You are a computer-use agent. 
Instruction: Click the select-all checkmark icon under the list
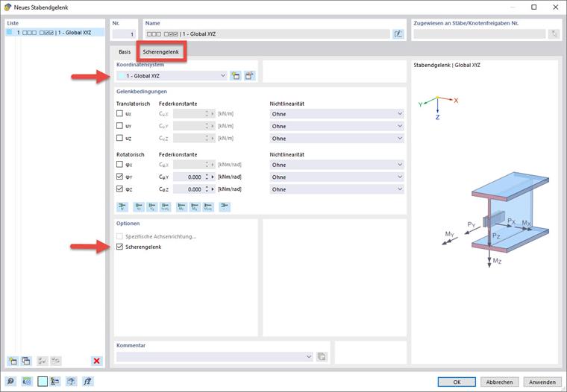coord(43,361)
